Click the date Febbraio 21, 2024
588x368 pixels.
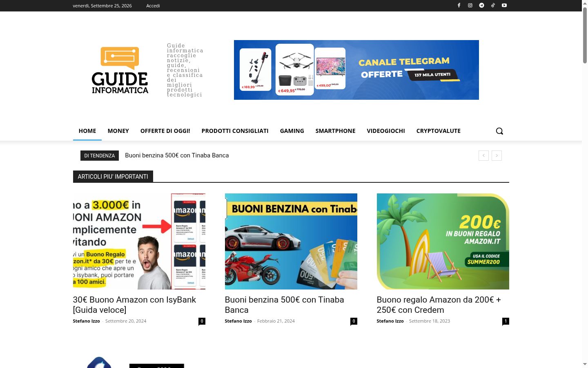coord(276,321)
